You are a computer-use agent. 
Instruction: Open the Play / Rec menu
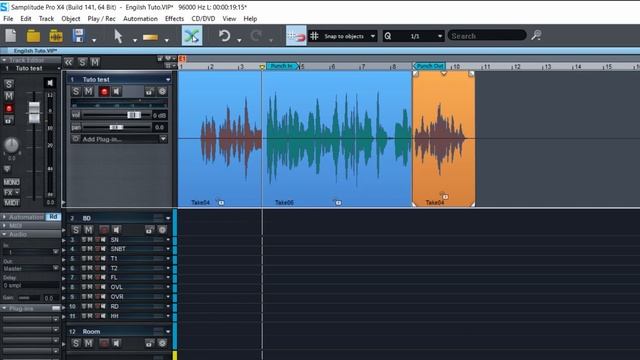pos(101,19)
